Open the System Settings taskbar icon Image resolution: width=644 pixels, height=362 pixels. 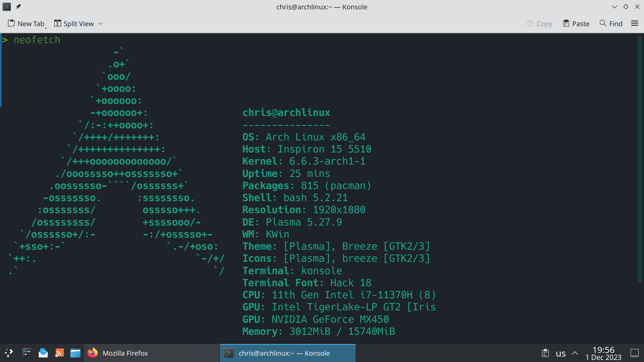pos(27,353)
